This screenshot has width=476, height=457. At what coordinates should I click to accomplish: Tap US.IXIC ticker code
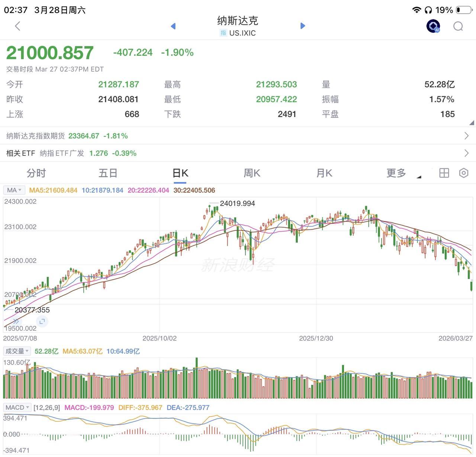(242, 33)
